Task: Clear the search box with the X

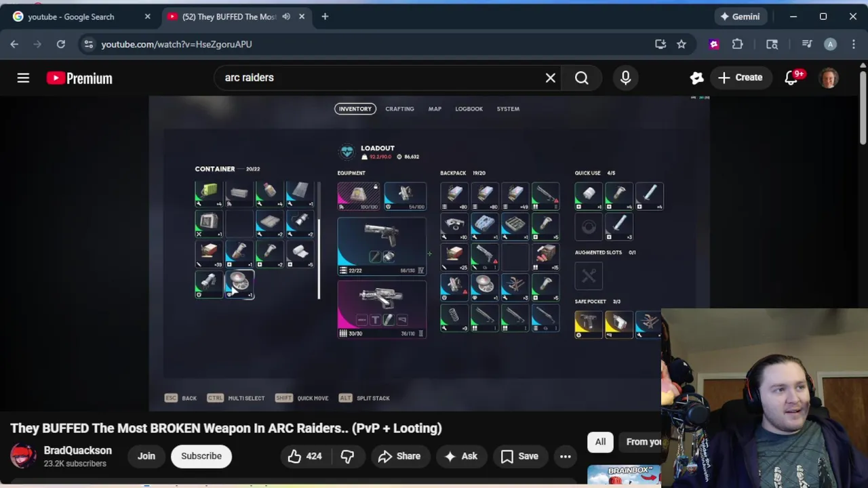Action: pos(551,78)
